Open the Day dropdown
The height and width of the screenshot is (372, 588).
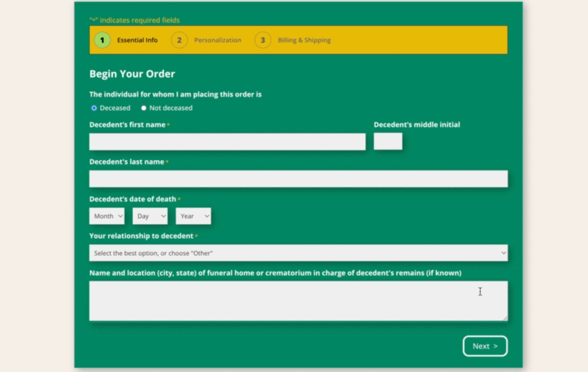tap(150, 216)
